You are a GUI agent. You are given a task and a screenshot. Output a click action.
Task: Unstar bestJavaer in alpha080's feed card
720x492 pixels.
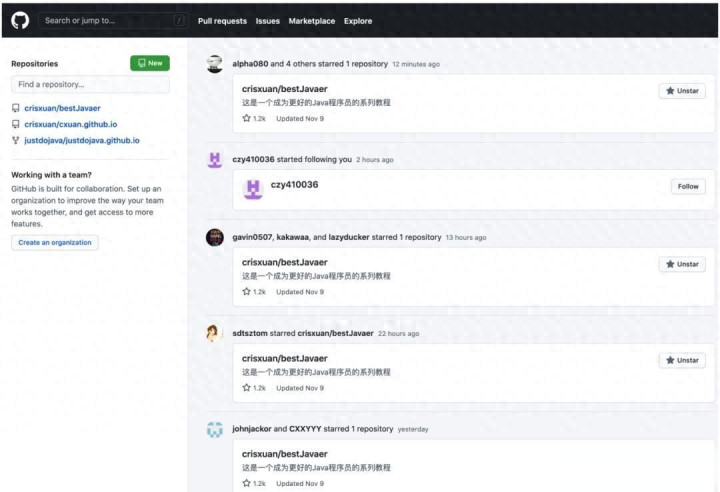(682, 91)
